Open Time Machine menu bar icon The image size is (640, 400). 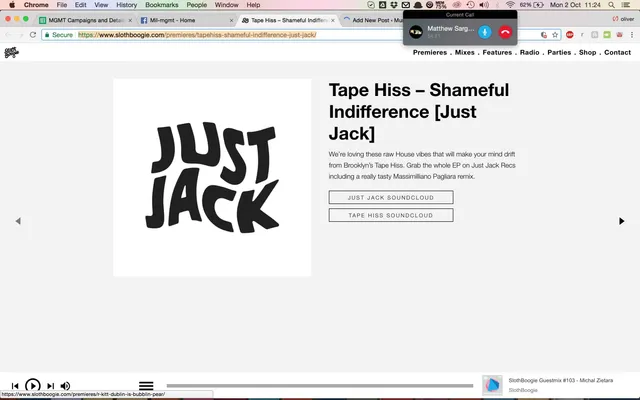470,5
